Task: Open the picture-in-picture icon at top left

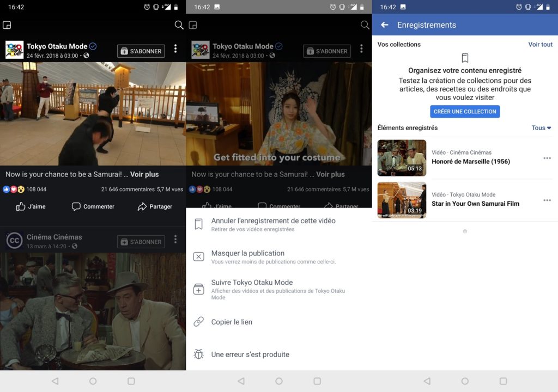Action: point(7,25)
